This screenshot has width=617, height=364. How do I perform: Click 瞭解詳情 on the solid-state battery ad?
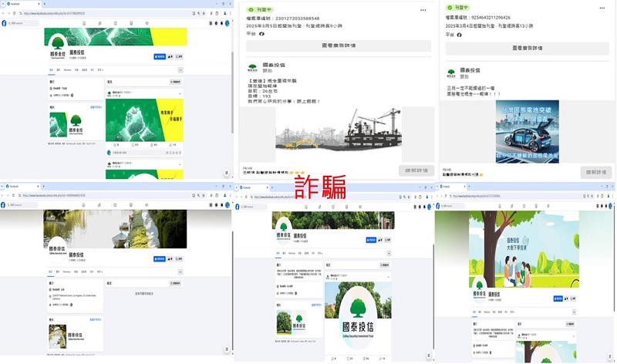pos(596,172)
